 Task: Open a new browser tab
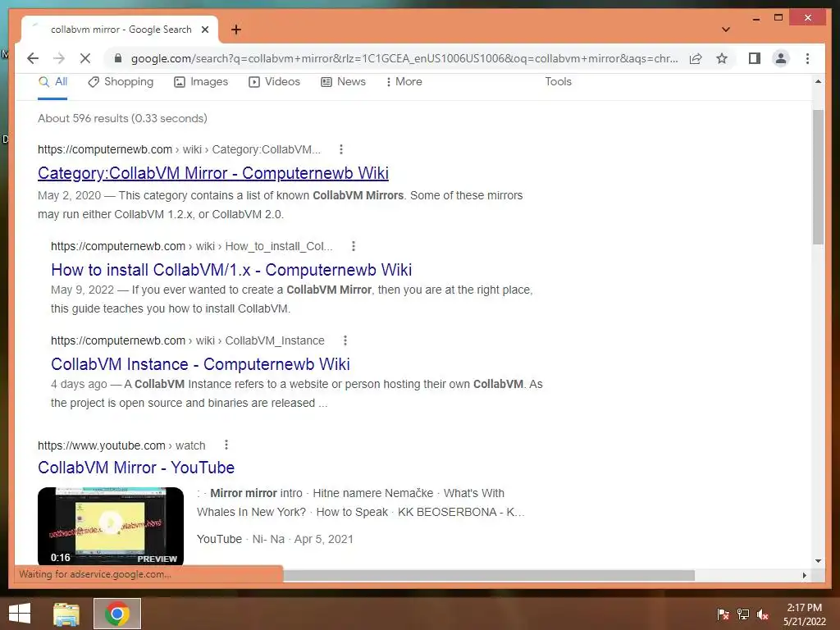[235, 30]
